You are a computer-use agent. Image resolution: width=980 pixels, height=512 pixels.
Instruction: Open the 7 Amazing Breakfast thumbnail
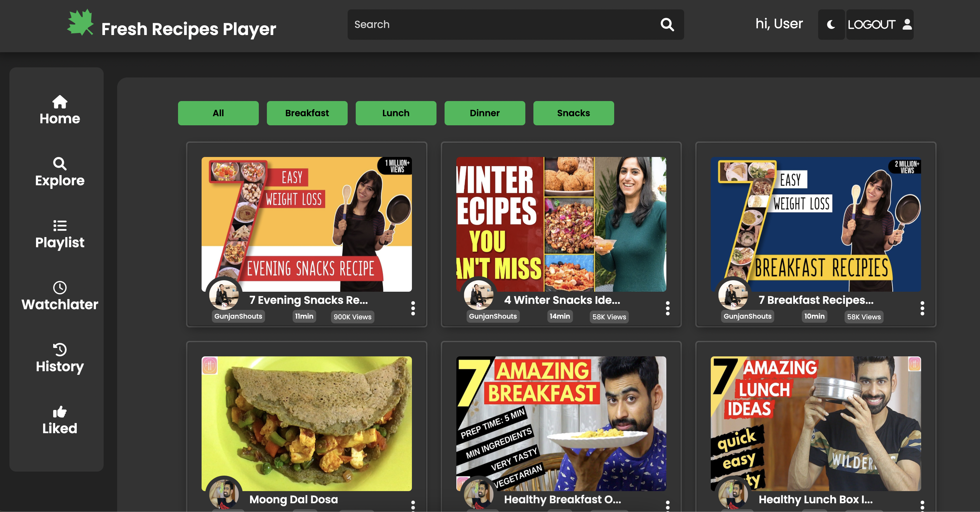coord(561,424)
